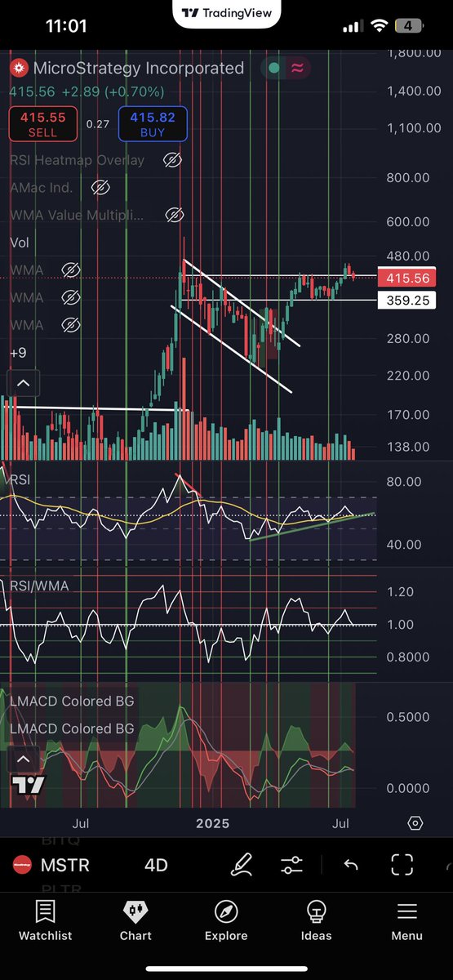Screen dimensions: 453x980
Task: Enter fullscreen chart mode icon
Action: point(402,865)
